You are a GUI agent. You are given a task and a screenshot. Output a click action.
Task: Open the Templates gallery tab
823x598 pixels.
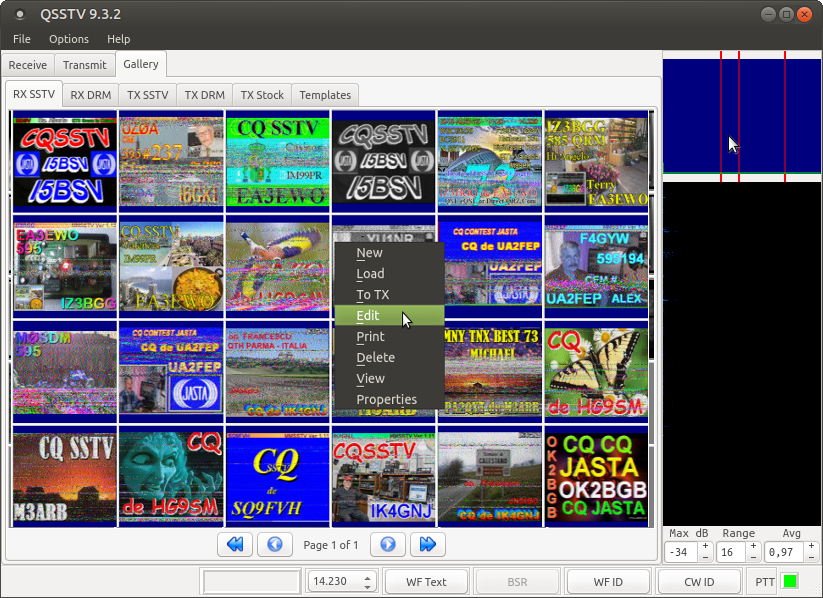(325, 95)
